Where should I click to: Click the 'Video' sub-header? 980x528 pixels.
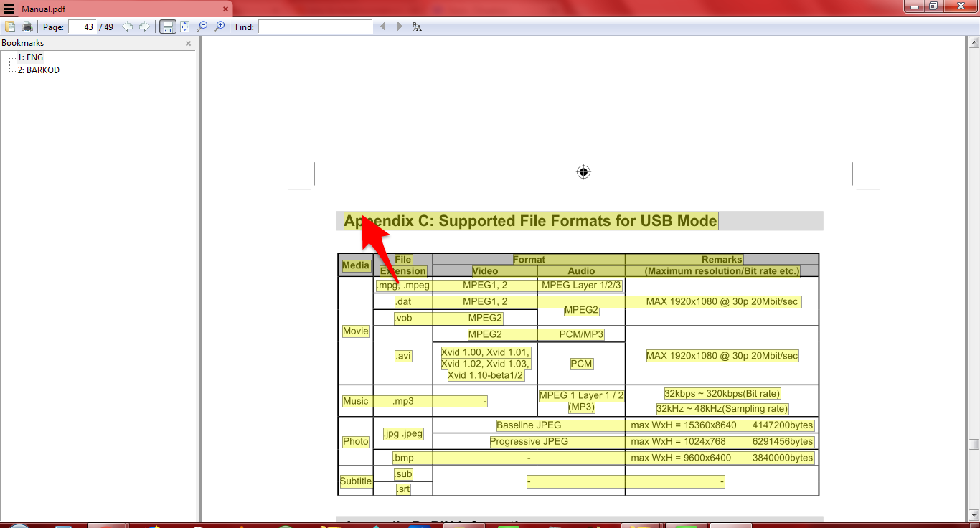[485, 271]
